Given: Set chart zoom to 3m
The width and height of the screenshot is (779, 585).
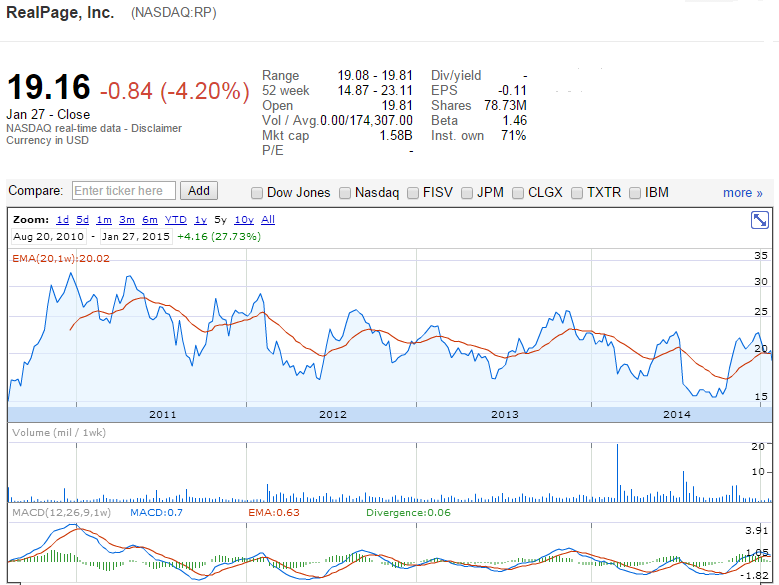Looking at the screenshot, I should 127,219.
